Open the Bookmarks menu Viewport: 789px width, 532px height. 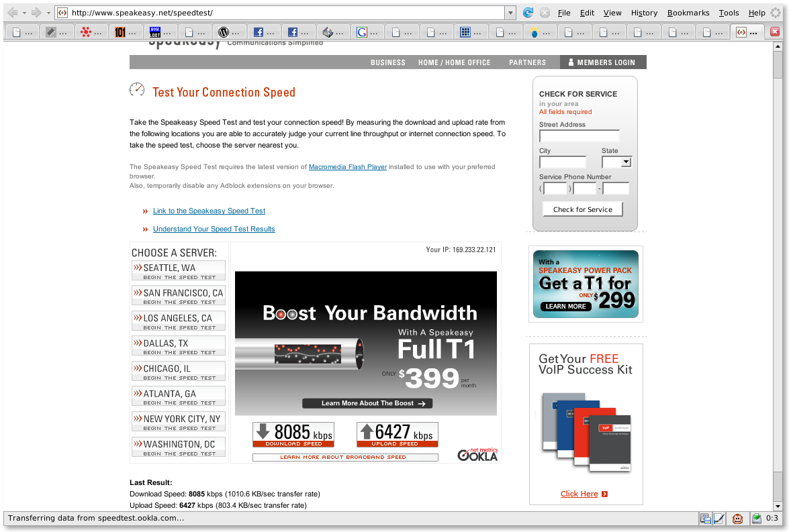point(688,13)
